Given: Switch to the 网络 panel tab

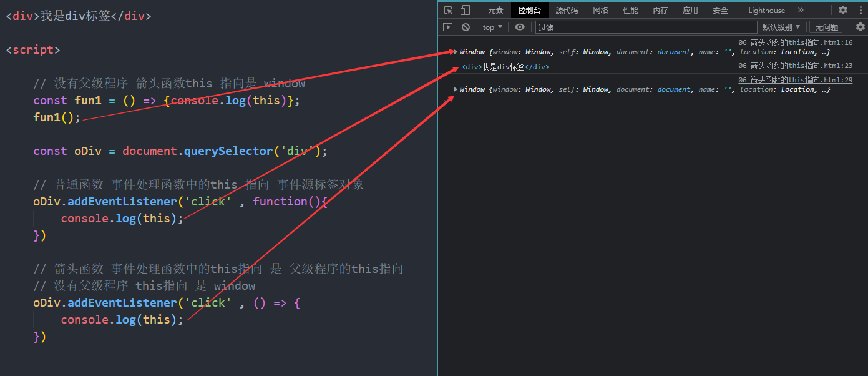Looking at the screenshot, I should 600,10.
